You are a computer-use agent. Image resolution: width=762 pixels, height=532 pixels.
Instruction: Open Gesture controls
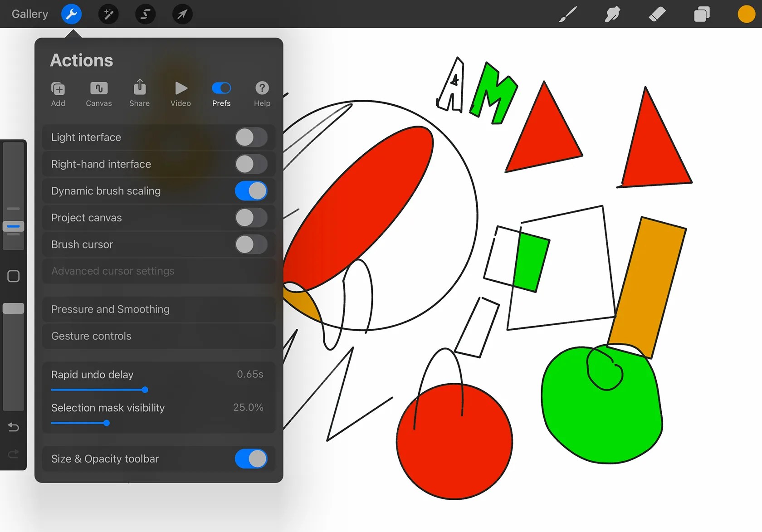(x=159, y=336)
